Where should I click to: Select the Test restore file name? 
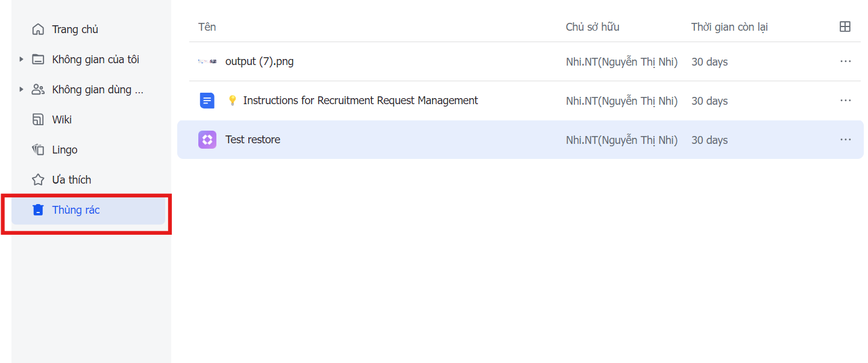(253, 140)
